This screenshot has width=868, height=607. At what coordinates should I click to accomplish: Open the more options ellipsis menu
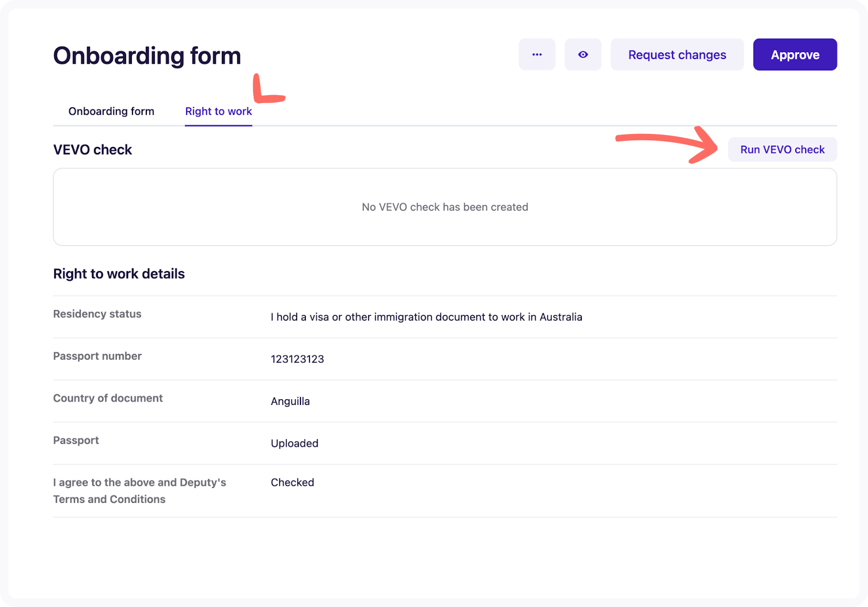[537, 54]
